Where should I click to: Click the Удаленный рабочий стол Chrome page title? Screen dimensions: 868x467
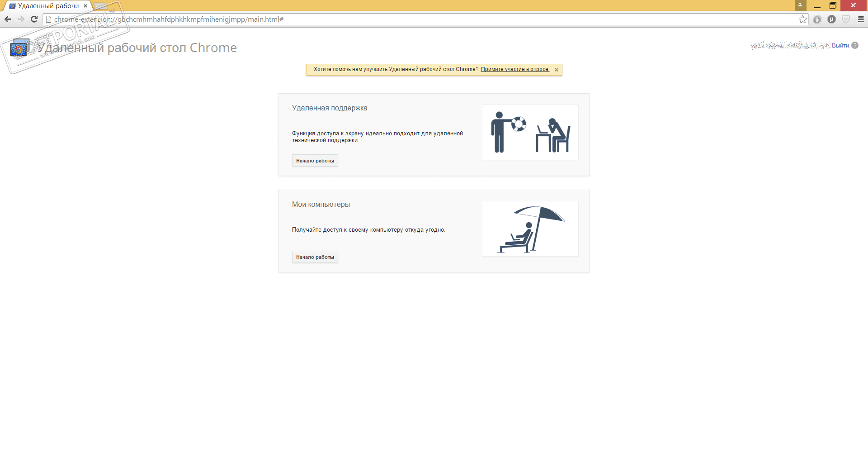(x=137, y=48)
